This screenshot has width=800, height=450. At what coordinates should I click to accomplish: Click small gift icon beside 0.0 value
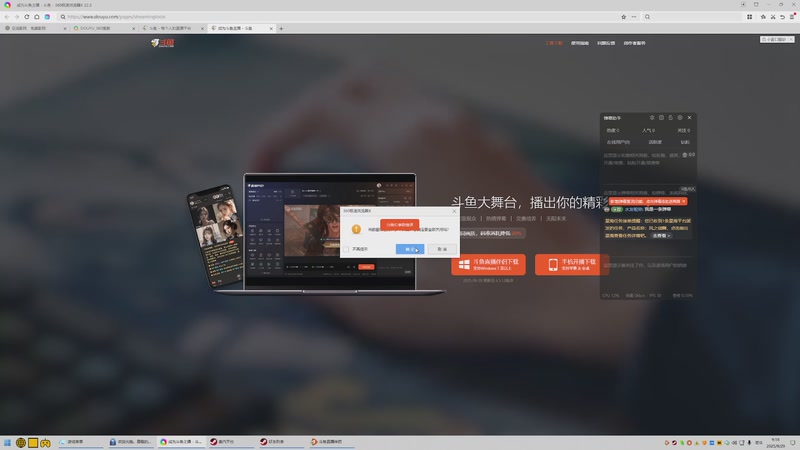point(684,155)
